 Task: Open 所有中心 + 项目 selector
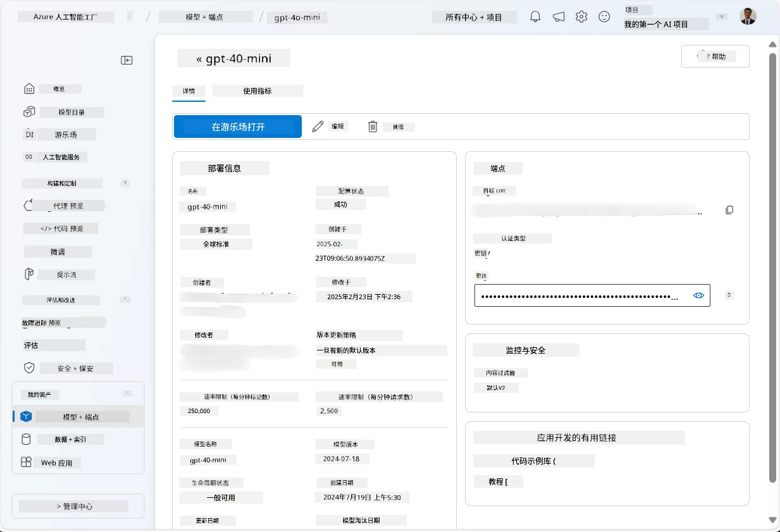474,17
